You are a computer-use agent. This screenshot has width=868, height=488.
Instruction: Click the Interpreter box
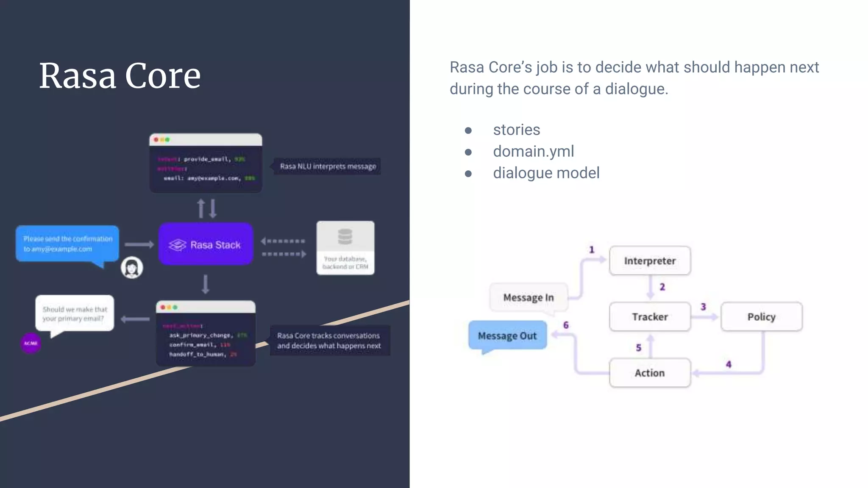(x=650, y=261)
